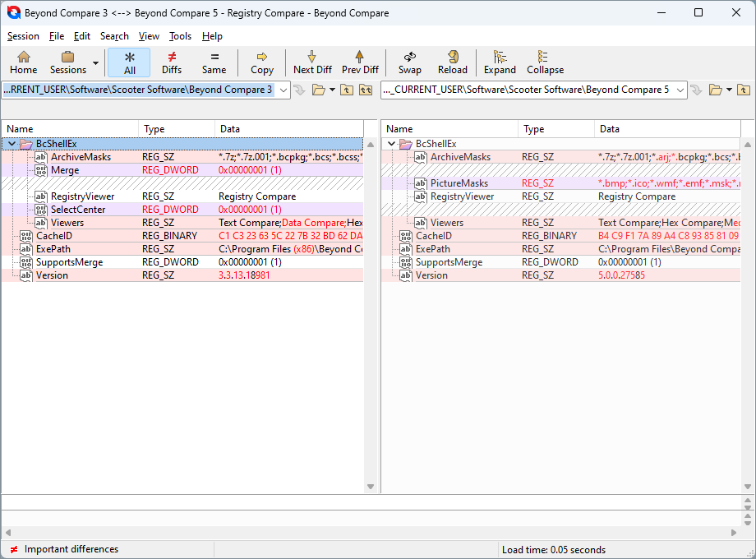Image resolution: width=756 pixels, height=559 pixels.
Task: Click the Home toolbar icon
Action: coord(23,62)
